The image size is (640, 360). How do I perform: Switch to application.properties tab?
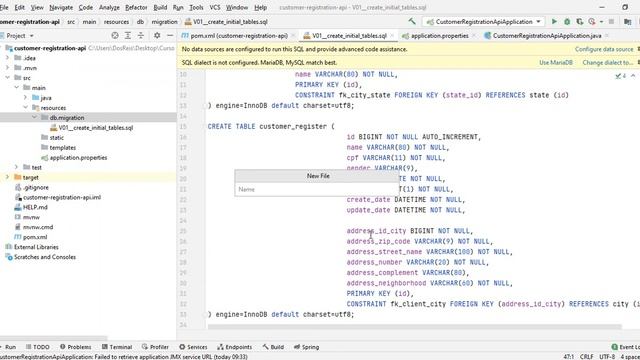pos(440,36)
